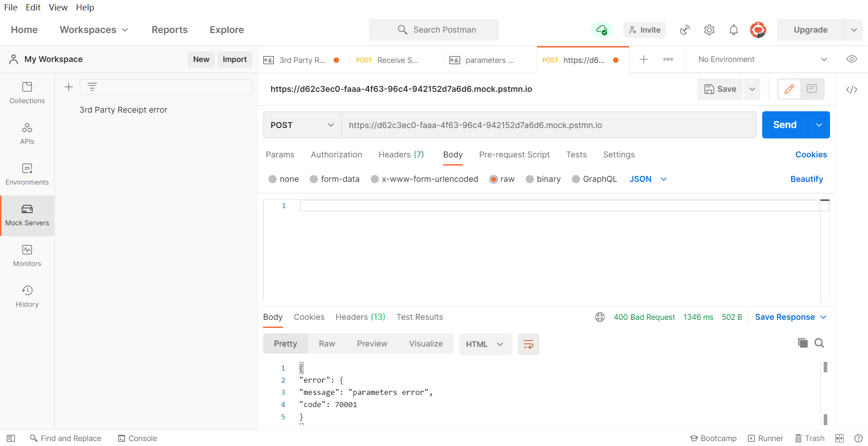The width and height of the screenshot is (868, 446).
Task: Open the Help menu
Action: point(85,7)
